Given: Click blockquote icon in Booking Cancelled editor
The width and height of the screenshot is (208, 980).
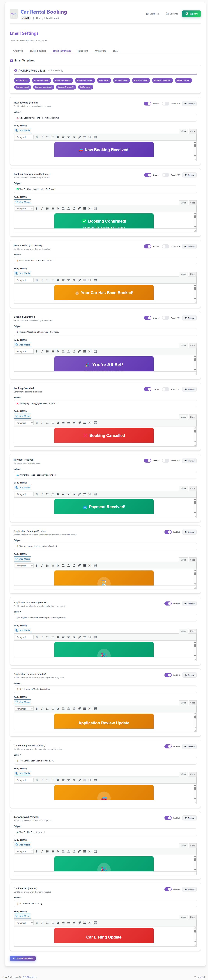Looking at the screenshot, I should [58, 423].
